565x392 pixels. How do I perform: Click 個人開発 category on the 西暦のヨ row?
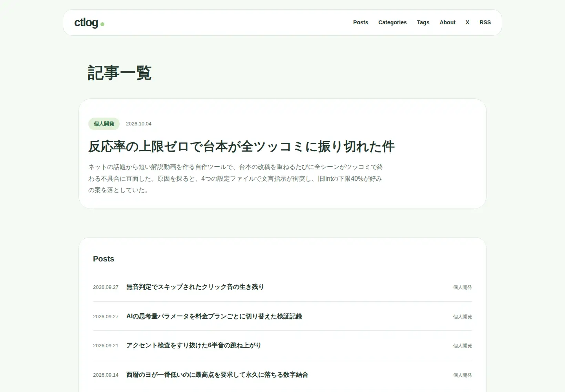[x=462, y=375]
